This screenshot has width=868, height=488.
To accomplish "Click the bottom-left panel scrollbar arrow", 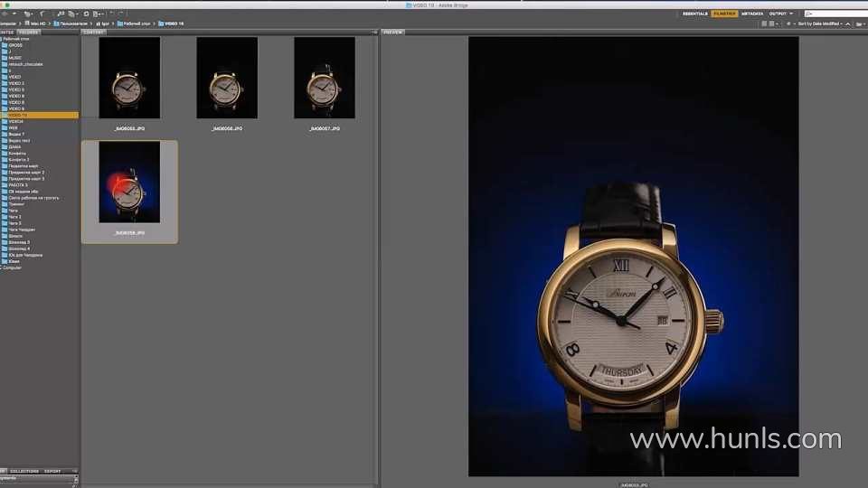I will pyautogui.click(x=76, y=481).
